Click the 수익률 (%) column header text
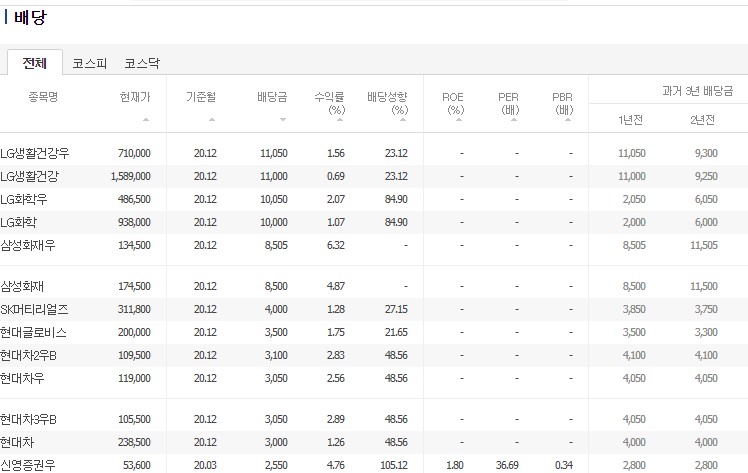This screenshot has height=473, width=748. pyautogui.click(x=329, y=103)
